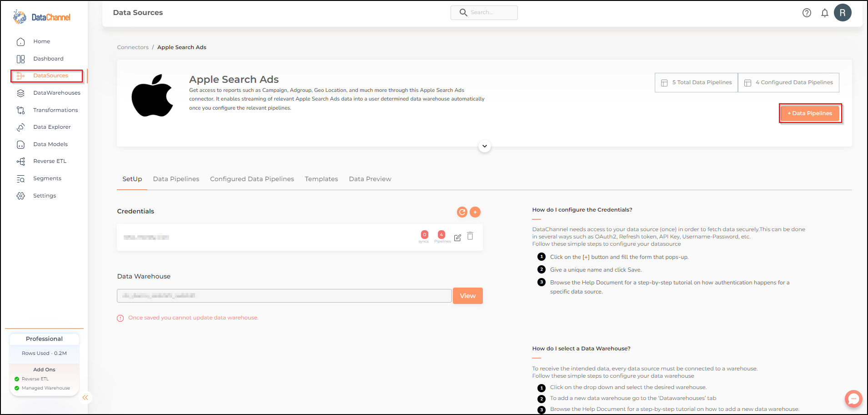Expand the connector details chevron
Viewport: 868px width, 415px height.
tap(485, 146)
